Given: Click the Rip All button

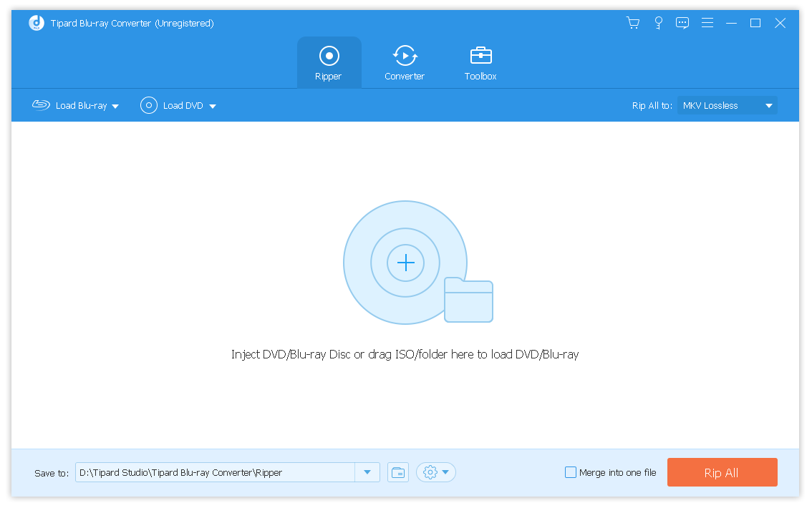Looking at the screenshot, I should [x=722, y=472].
